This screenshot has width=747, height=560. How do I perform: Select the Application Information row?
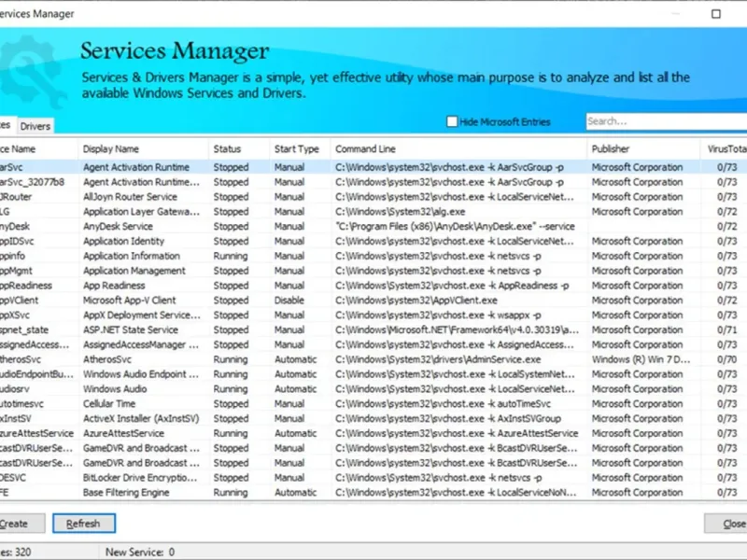pos(373,256)
